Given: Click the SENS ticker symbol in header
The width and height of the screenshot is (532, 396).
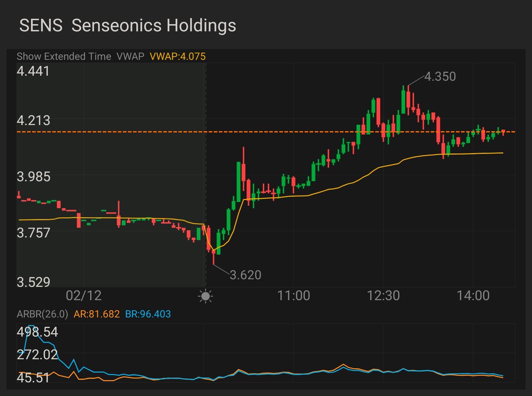Looking at the screenshot, I should (x=41, y=26).
